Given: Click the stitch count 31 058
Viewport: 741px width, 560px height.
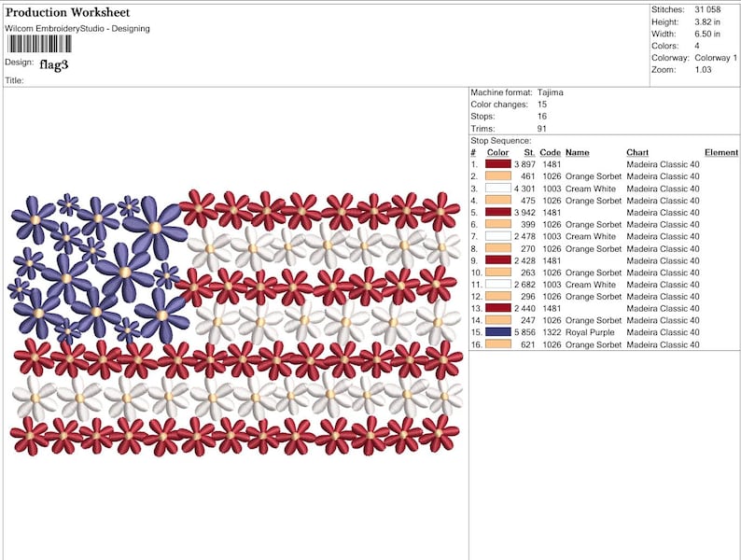Looking at the screenshot, I should [707, 9].
